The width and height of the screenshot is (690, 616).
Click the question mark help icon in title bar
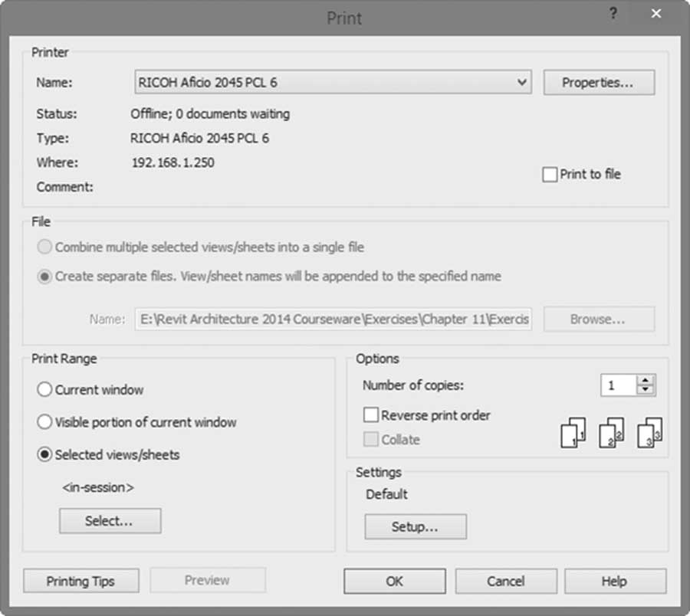(x=613, y=14)
